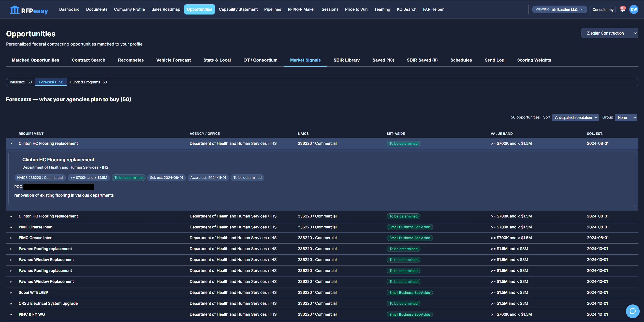Open the Saved (10) tab

pos(383,60)
